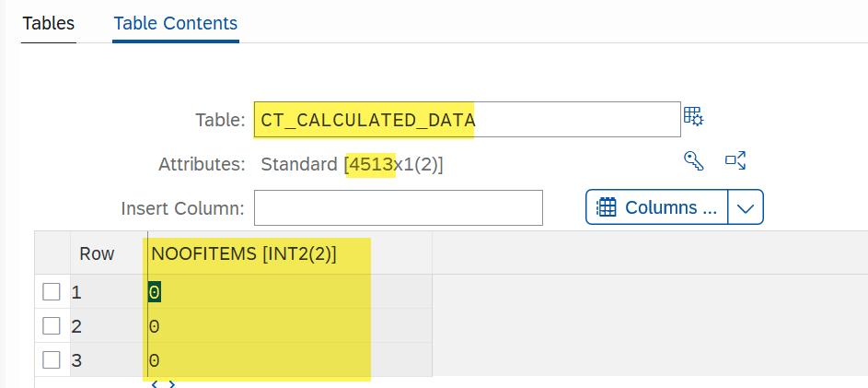868x388 pixels.
Task: Select the Table Contents tab
Action: click(175, 24)
